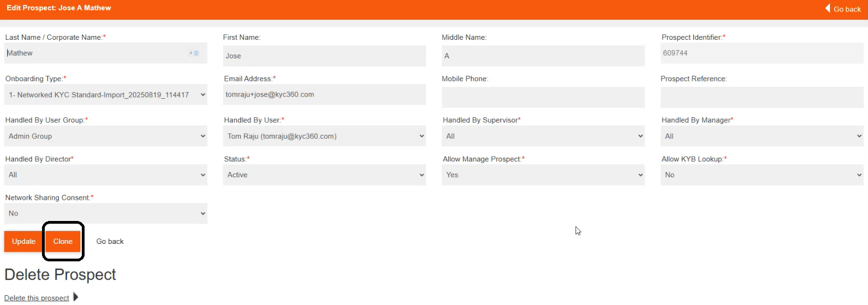Open the Allow KYB Lookup dropdown
This screenshot has width=868, height=305.
pyautogui.click(x=762, y=175)
